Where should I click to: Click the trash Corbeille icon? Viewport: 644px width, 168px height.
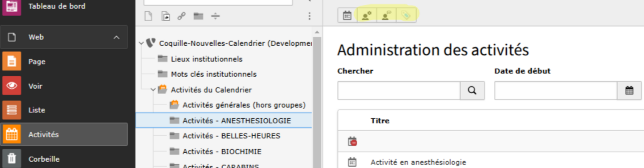pyautogui.click(x=12, y=159)
